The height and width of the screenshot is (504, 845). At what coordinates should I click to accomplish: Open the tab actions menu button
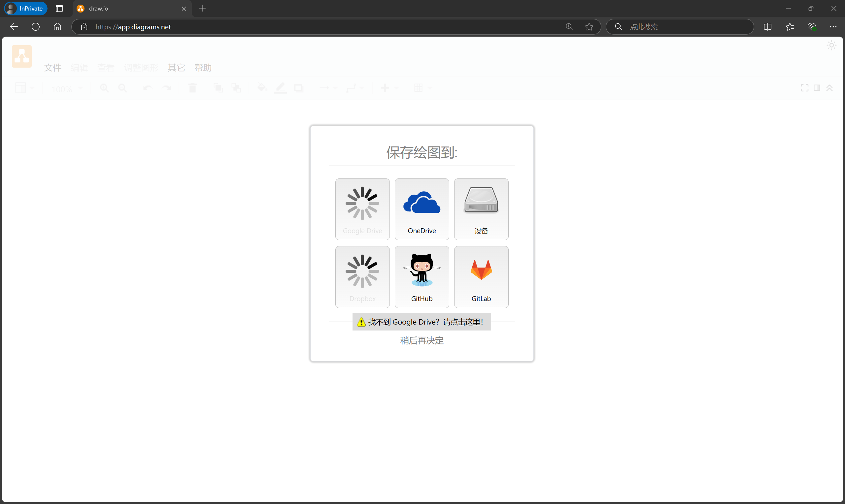tap(59, 9)
